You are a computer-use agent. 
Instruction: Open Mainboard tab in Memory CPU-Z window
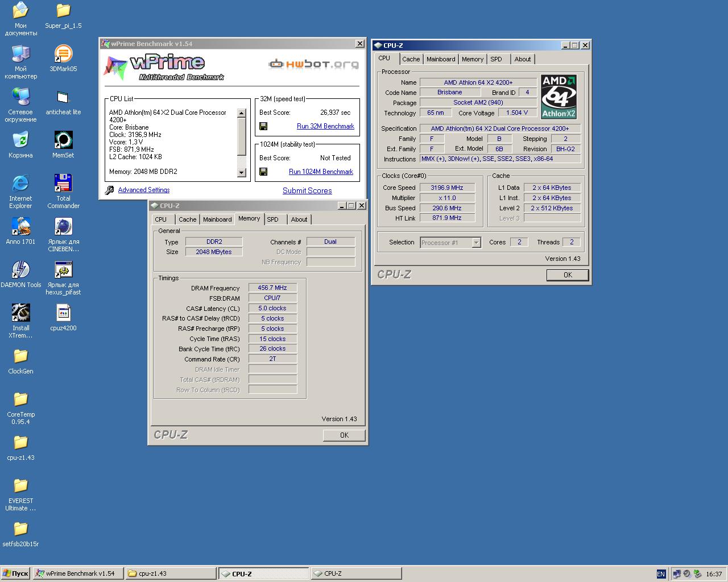(217, 219)
